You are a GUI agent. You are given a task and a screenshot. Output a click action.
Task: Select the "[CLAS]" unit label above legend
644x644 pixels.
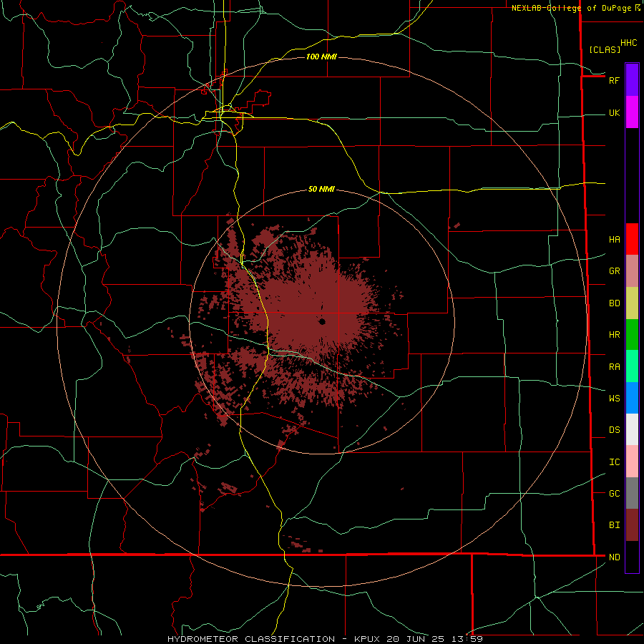coord(604,49)
